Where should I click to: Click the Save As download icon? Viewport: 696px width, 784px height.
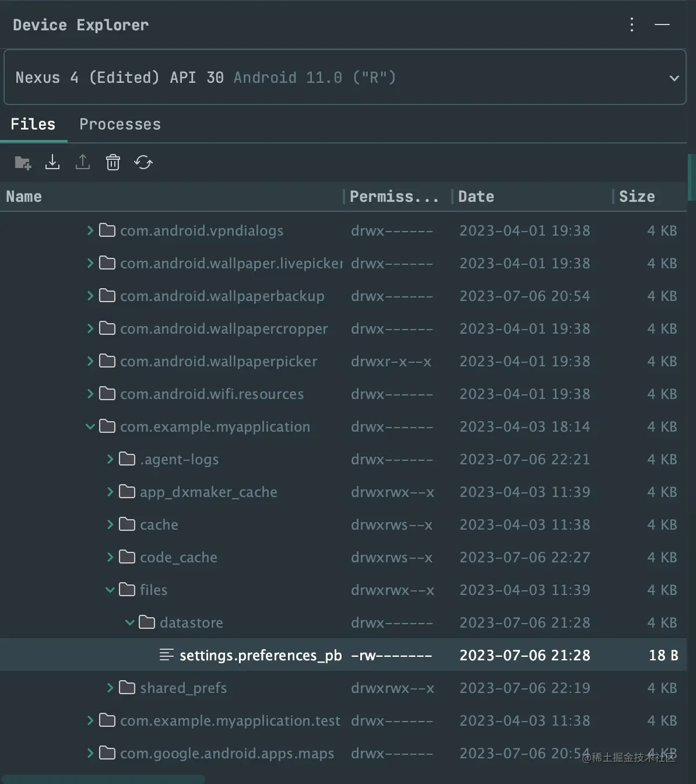52,162
